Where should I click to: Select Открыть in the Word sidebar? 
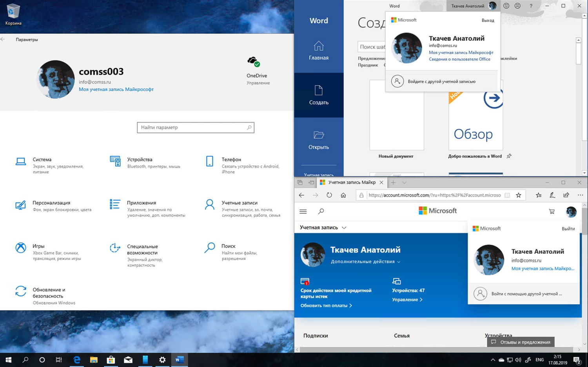coord(319,140)
